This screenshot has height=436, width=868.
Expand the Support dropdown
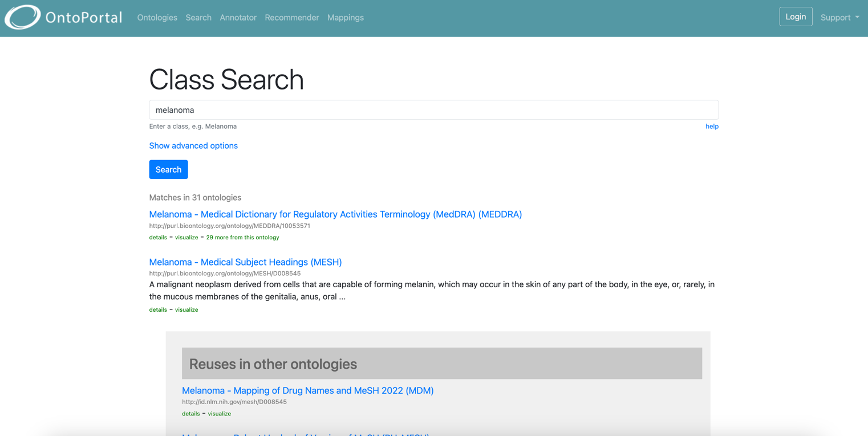click(x=839, y=18)
